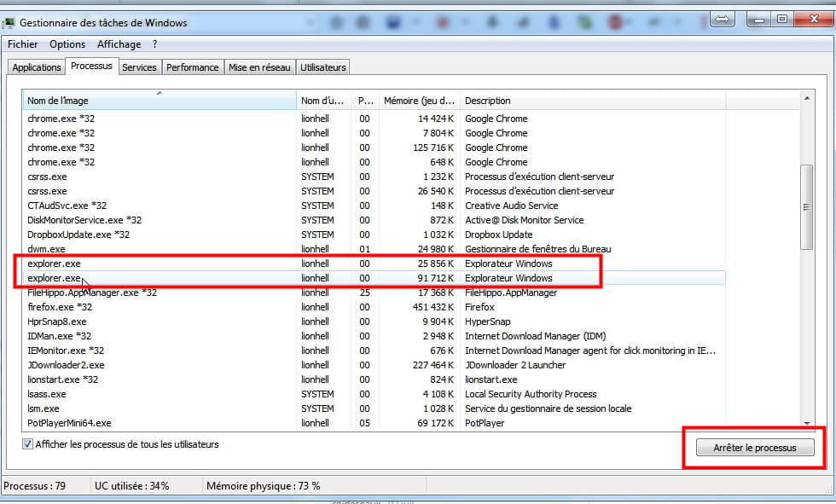The width and height of the screenshot is (836, 504).
Task: Toggle 'Afficher les processus de tous les utilisateurs' checkbox
Action: [28, 444]
